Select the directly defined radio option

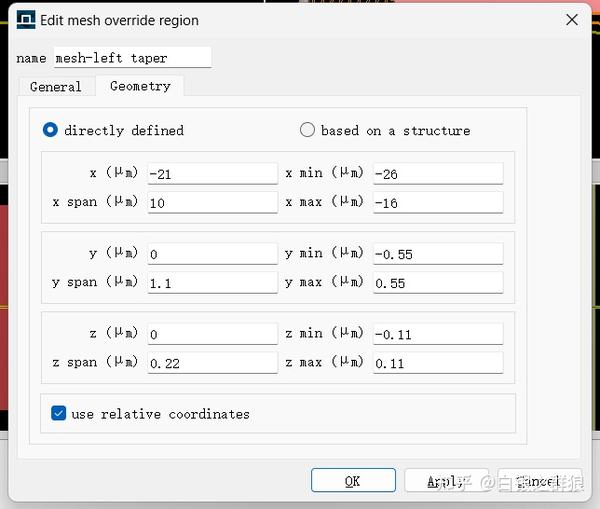tap(51, 130)
